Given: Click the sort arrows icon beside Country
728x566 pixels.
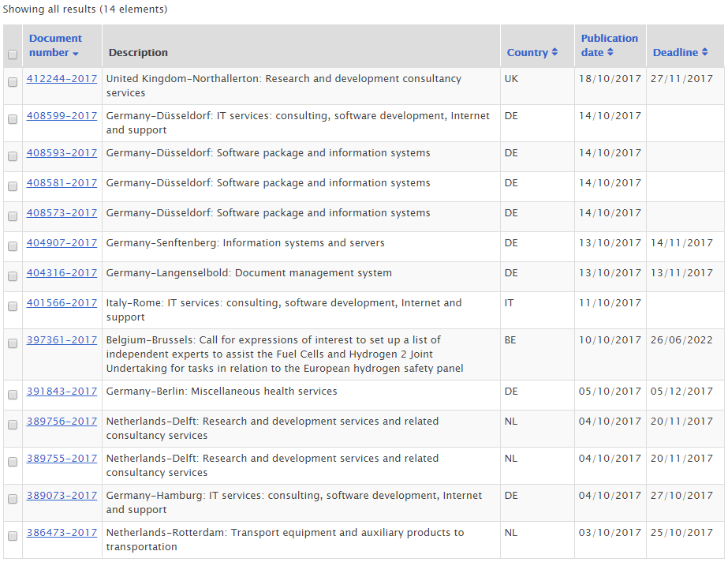Looking at the screenshot, I should pos(554,53).
